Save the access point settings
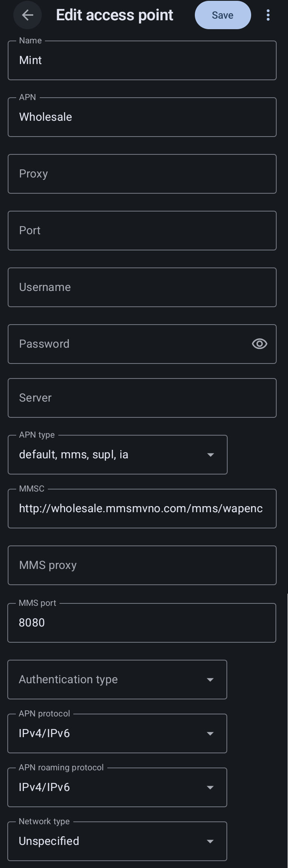 click(x=222, y=15)
